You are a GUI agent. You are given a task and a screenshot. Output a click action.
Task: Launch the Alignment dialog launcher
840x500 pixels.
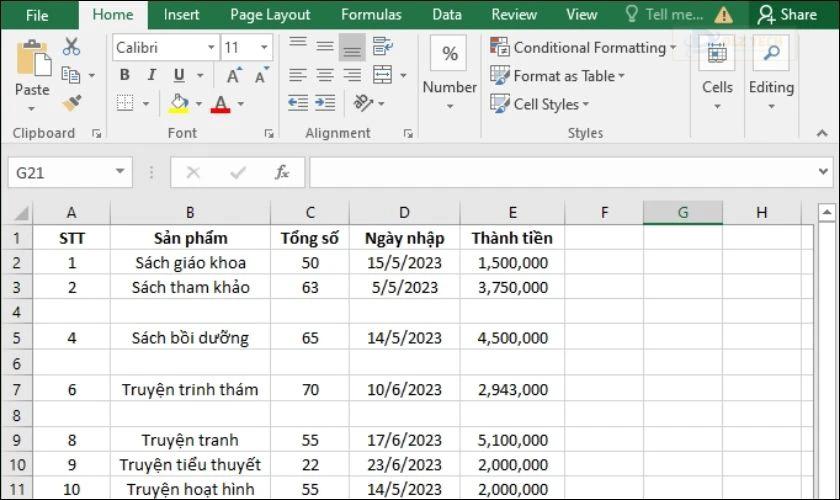point(408,133)
